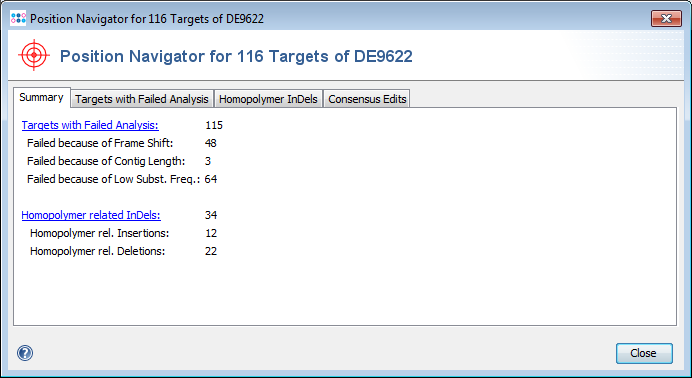Open the help question mark icon

click(x=25, y=353)
